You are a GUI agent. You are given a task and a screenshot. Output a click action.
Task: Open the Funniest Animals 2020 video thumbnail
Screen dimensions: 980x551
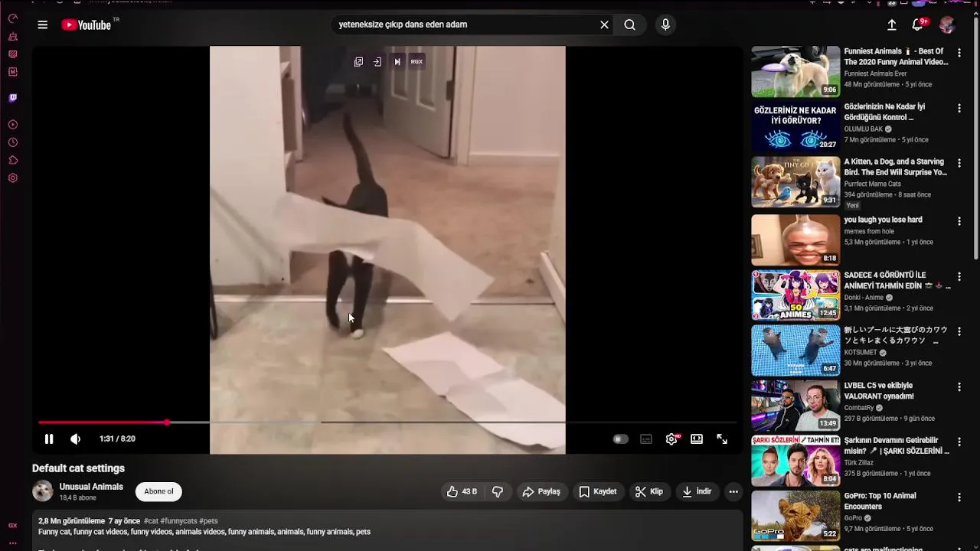795,71
